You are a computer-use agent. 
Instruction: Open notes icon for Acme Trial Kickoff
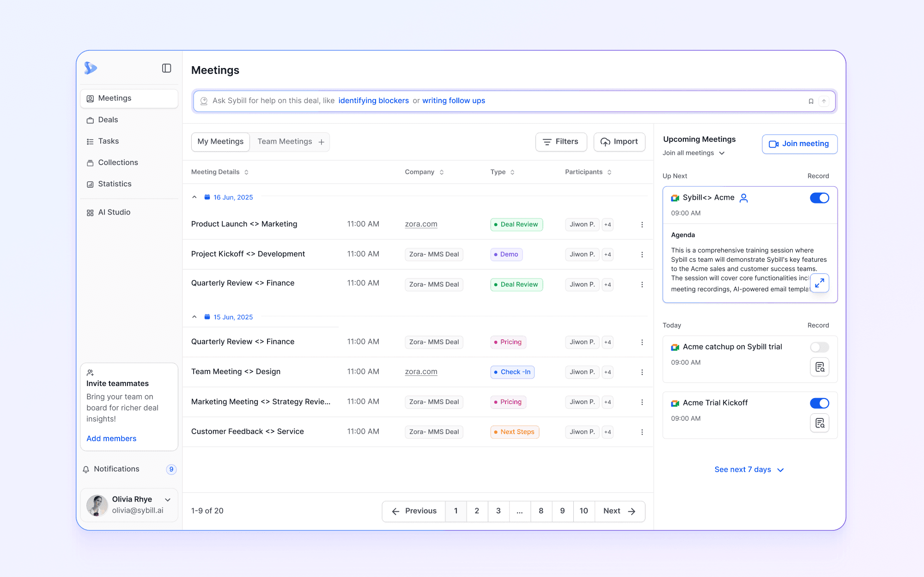point(819,423)
